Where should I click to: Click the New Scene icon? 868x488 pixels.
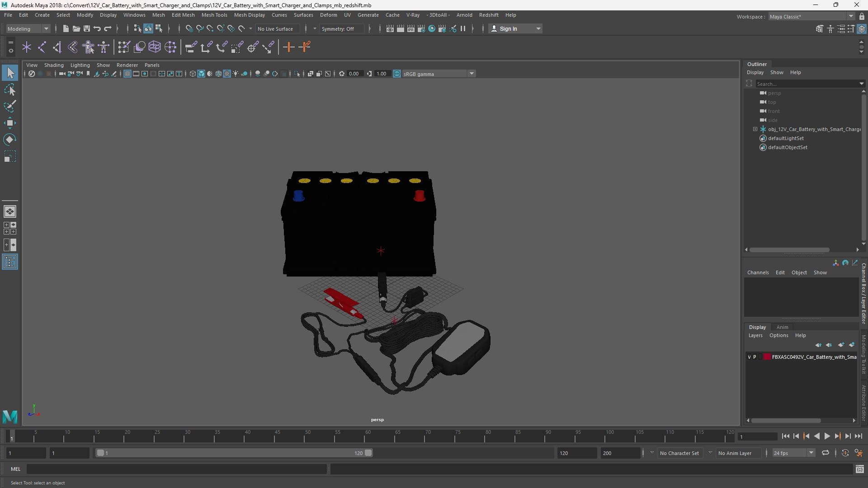pyautogui.click(x=66, y=28)
